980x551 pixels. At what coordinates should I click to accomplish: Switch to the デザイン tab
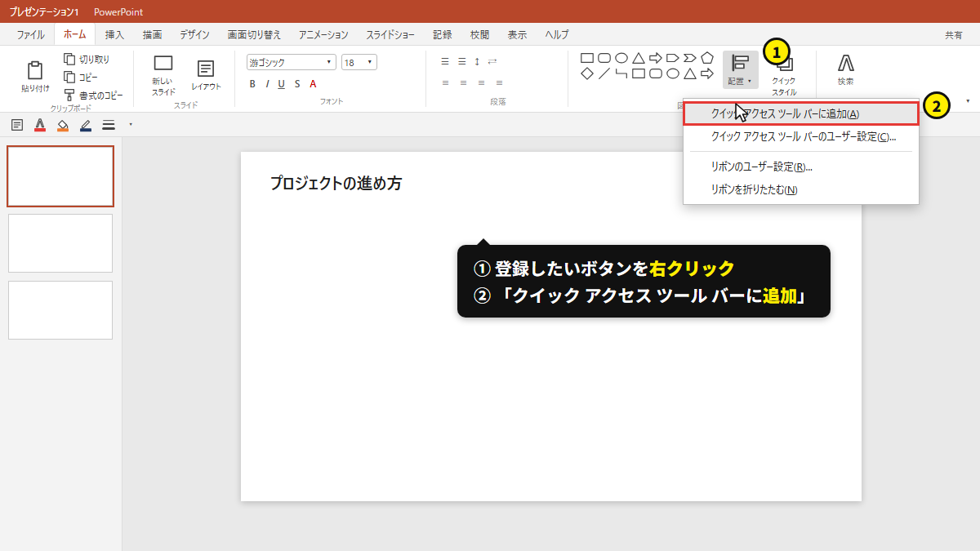point(195,34)
